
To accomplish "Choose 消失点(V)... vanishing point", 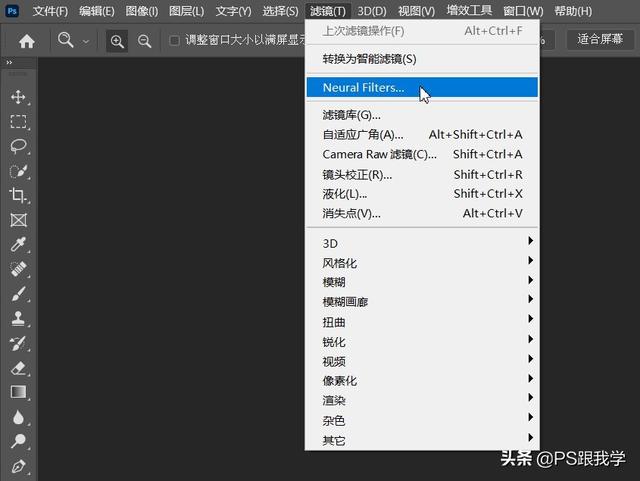I will [422, 213].
